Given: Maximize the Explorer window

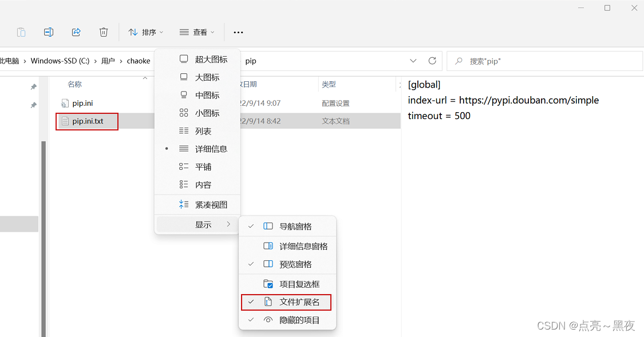Looking at the screenshot, I should click(607, 8).
